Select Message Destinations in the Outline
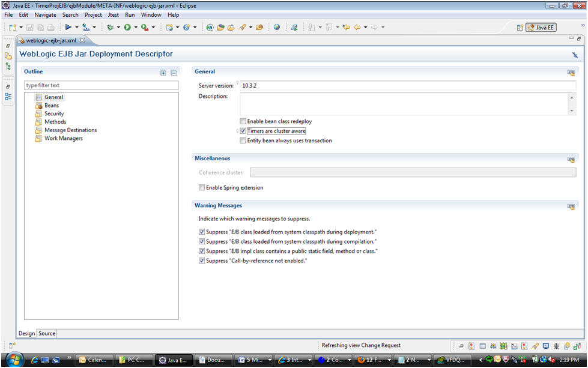The height and width of the screenshot is (368, 588). pyautogui.click(x=70, y=130)
